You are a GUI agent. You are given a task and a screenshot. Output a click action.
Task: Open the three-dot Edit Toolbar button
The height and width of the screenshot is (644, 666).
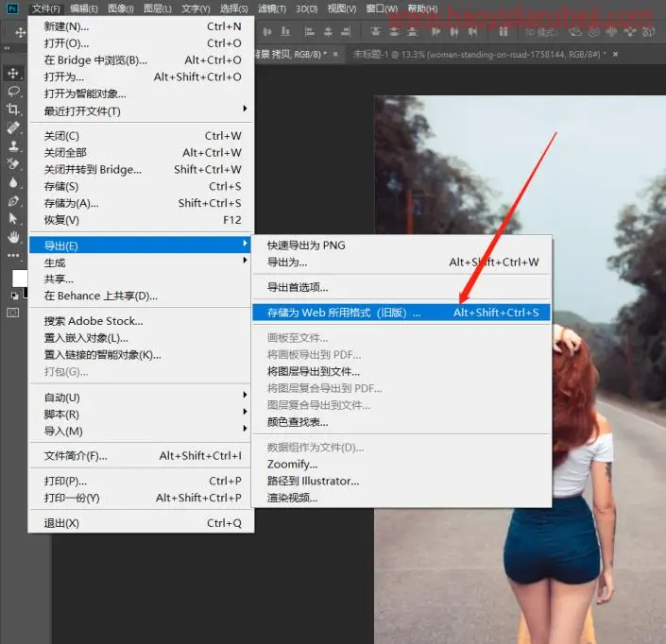pos(13,255)
